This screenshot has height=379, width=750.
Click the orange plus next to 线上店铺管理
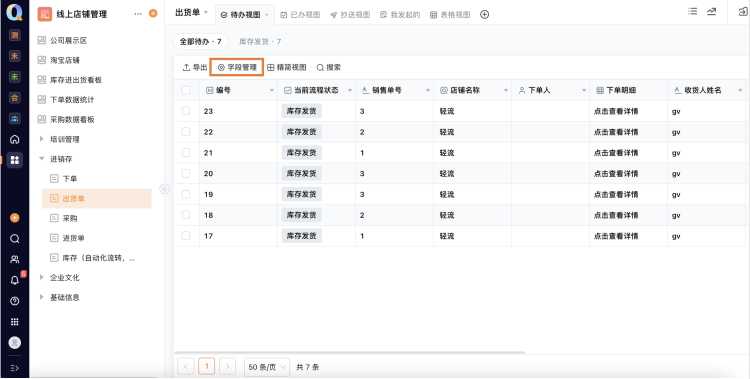click(153, 13)
